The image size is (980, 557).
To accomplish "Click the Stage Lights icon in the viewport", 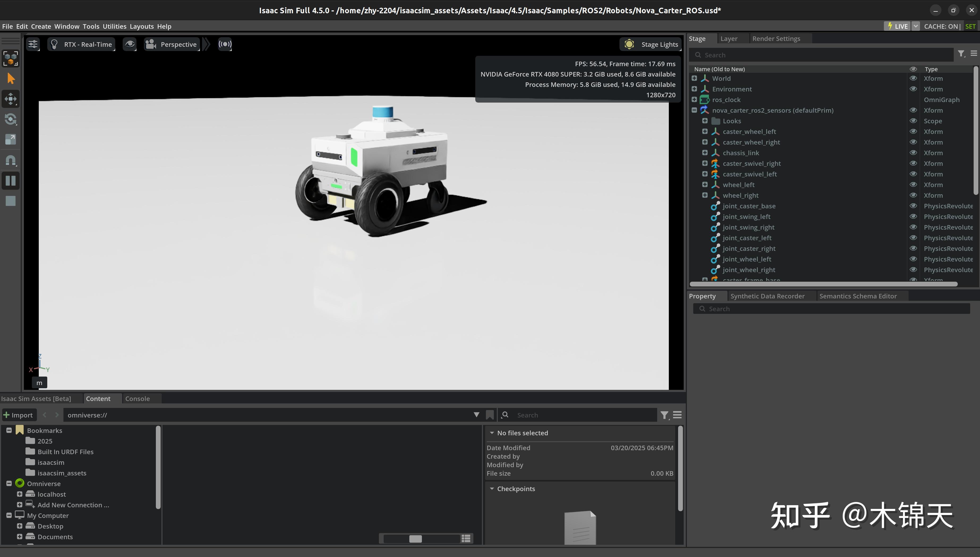I will click(x=629, y=44).
